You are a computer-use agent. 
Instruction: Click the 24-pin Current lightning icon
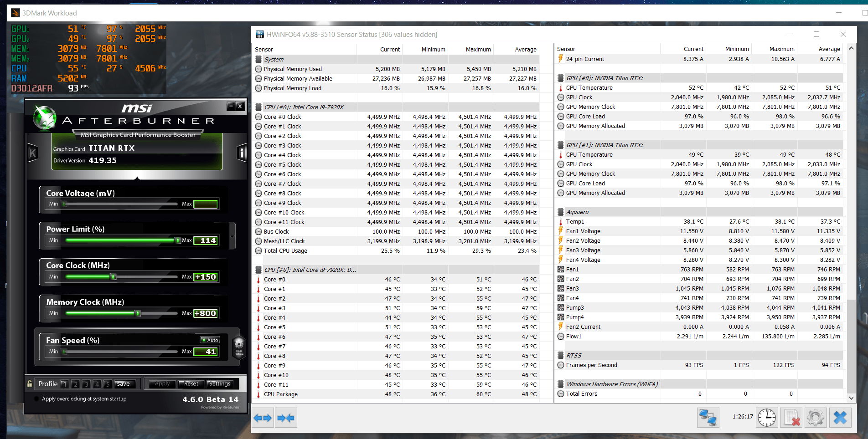(x=561, y=59)
